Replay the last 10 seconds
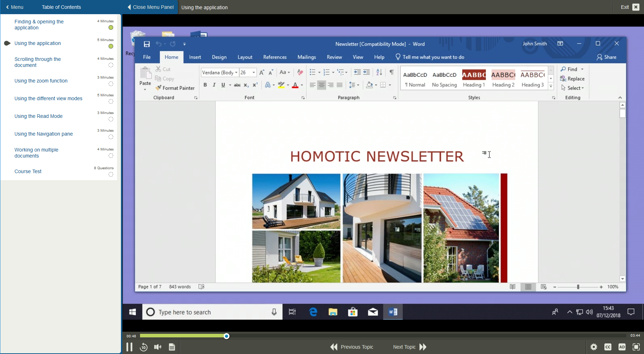The image size is (644, 354). pos(144,347)
